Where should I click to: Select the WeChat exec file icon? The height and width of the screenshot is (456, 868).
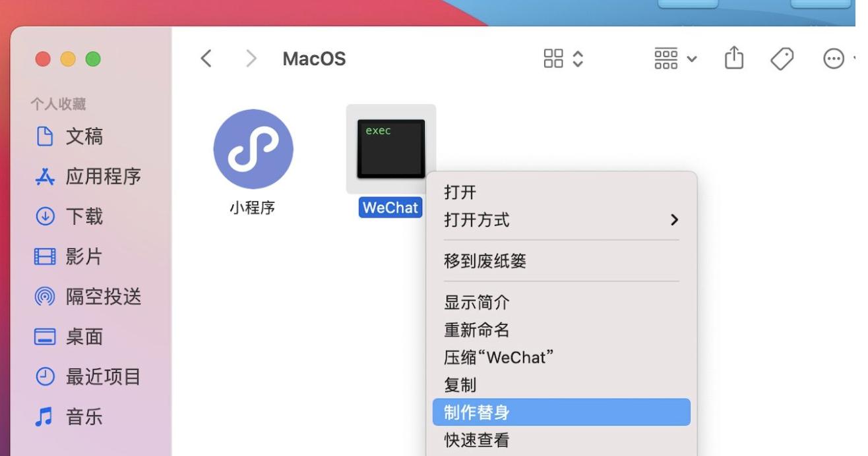pos(390,148)
